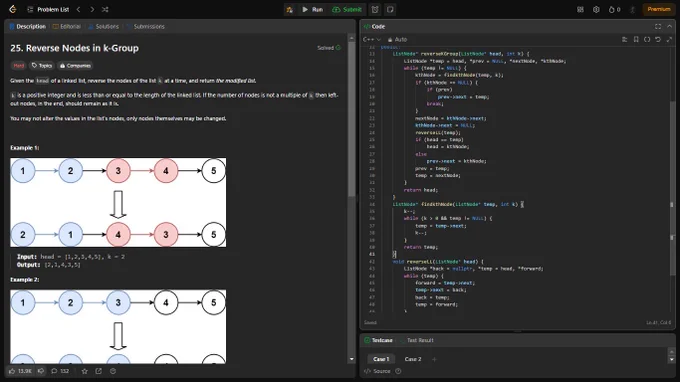The image size is (680, 382).
Task: Click the format code icon
Action: [x=624, y=39]
